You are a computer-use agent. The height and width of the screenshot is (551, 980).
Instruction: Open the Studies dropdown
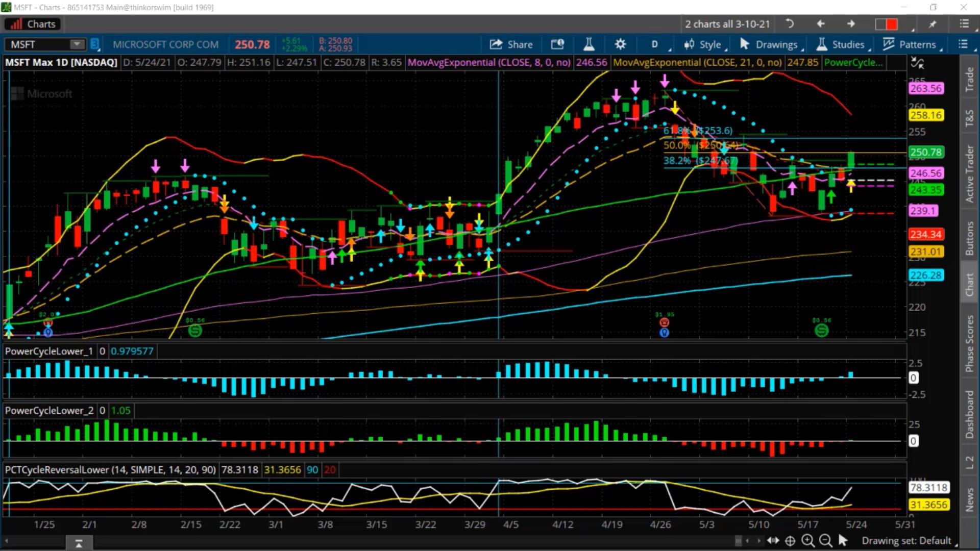click(x=843, y=44)
